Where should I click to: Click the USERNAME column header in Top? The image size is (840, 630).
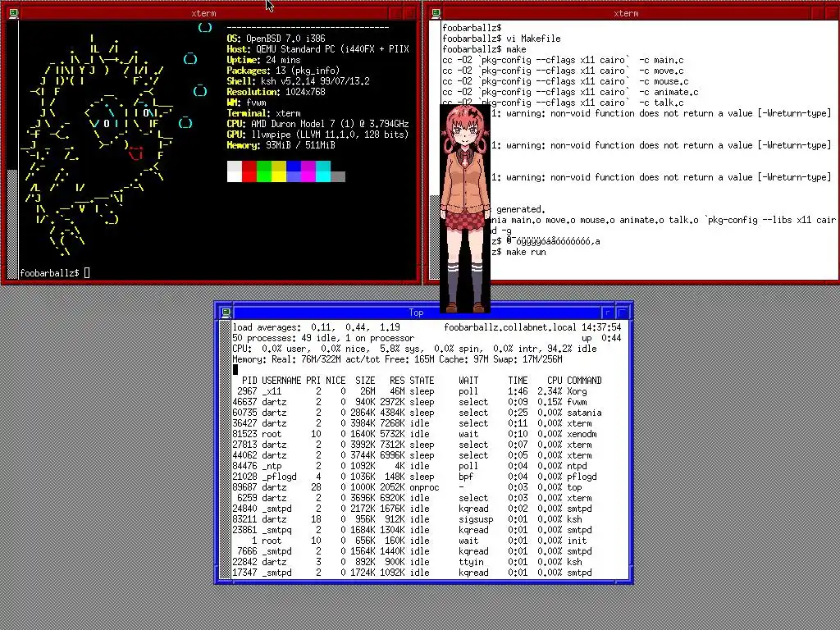pos(281,381)
